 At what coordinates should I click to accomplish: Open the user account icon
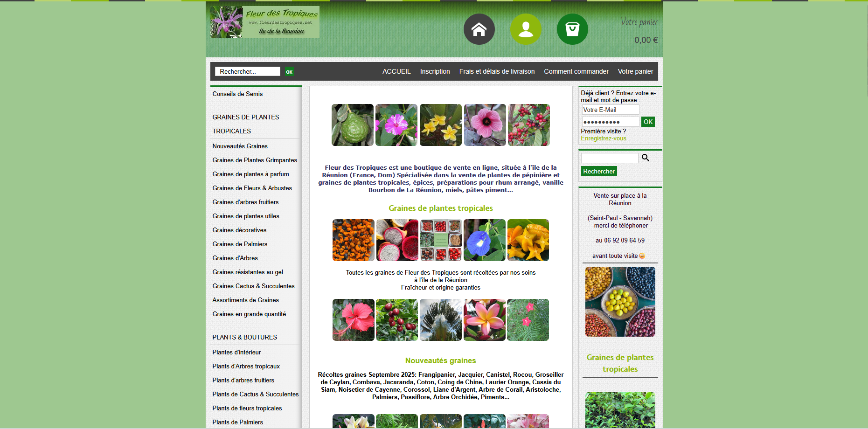coord(526,29)
